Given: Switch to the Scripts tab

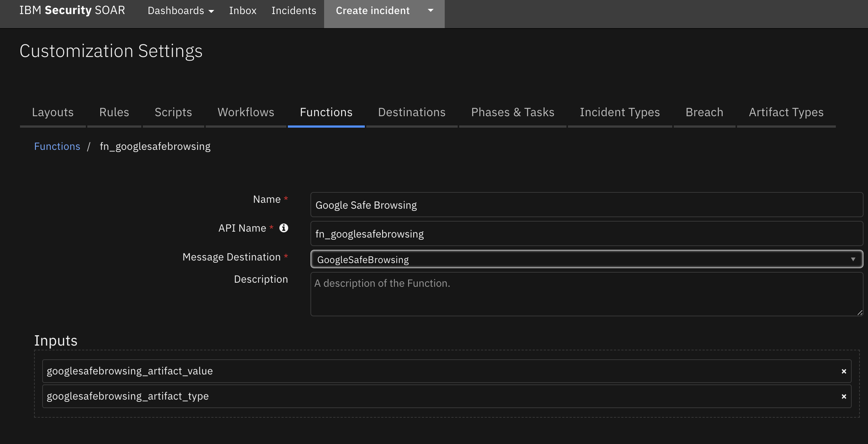Looking at the screenshot, I should [x=174, y=112].
